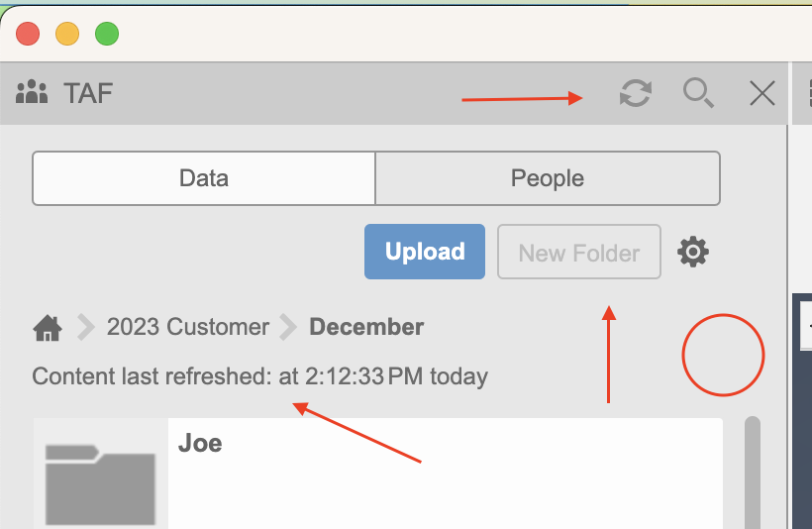Switch to the Data tab
The image size is (812, 529).
tap(204, 178)
